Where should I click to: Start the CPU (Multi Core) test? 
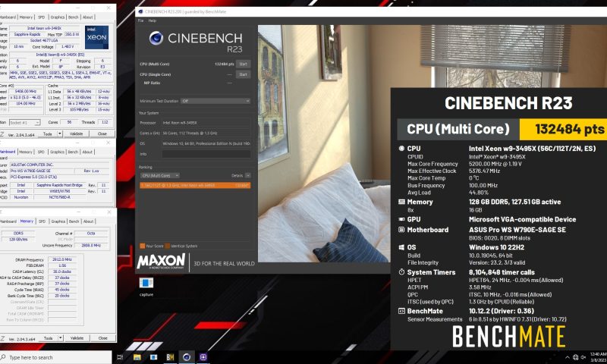point(243,64)
